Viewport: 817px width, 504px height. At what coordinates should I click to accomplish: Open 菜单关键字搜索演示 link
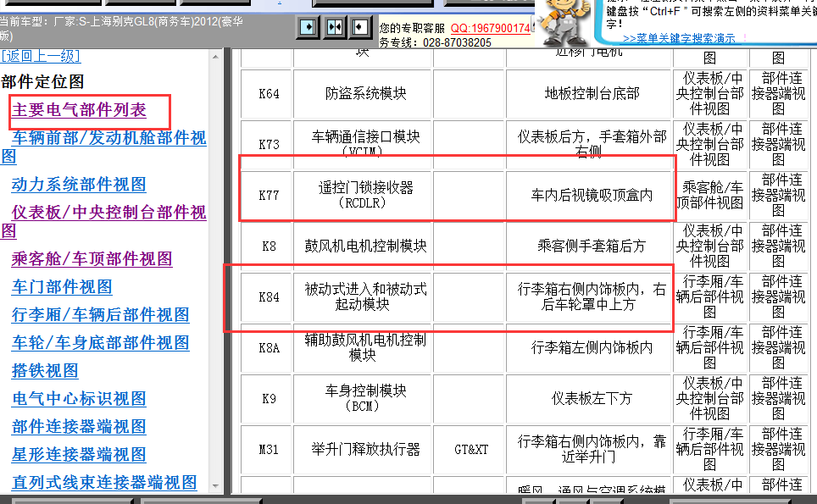679,38
